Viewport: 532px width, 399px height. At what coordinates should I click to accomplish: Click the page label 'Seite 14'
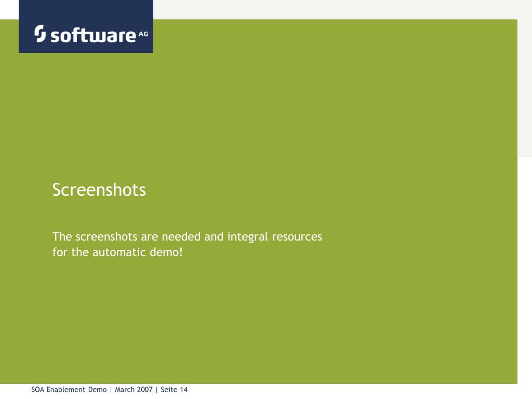tap(174, 390)
